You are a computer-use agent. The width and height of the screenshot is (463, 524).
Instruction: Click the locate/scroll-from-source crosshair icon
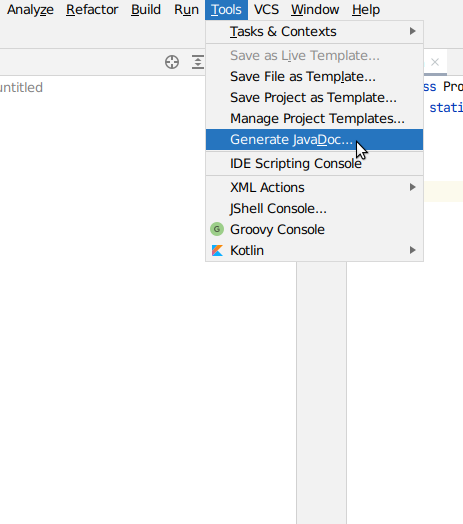click(x=172, y=62)
